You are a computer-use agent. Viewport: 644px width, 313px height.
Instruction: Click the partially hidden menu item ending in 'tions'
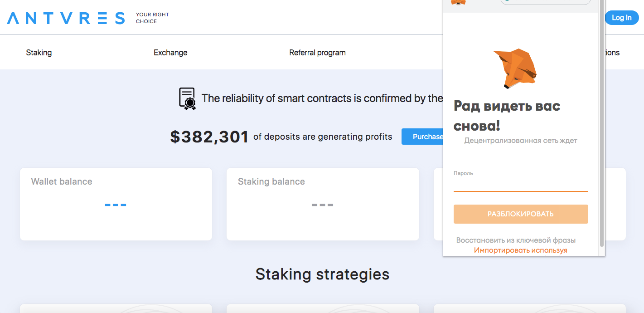[x=612, y=53]
